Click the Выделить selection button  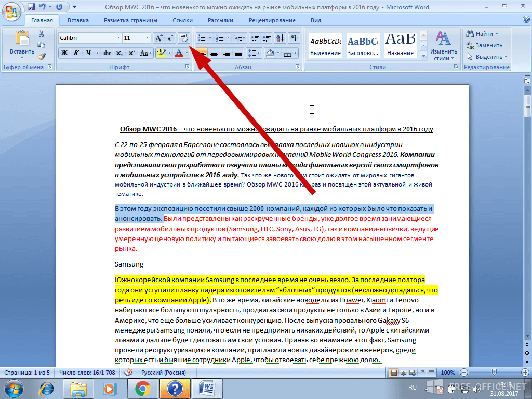486,57
